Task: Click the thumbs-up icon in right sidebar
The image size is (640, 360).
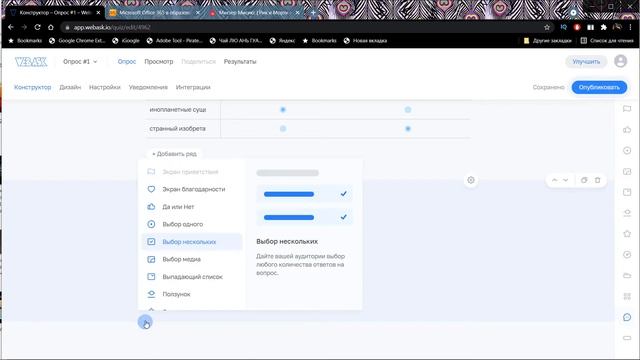Action: click(627, 130)
